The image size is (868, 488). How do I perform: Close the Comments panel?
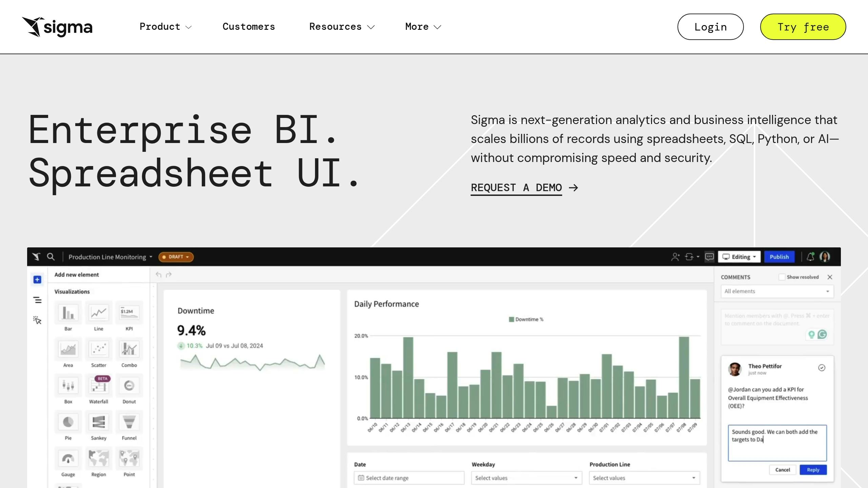click(830, 277)
